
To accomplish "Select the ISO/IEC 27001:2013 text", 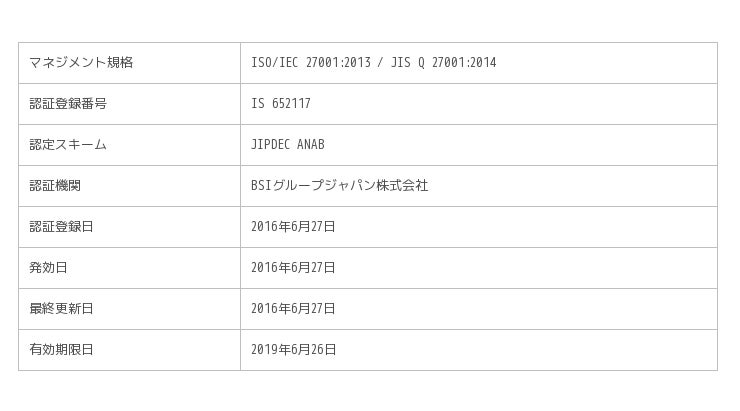I will point(309,63).
